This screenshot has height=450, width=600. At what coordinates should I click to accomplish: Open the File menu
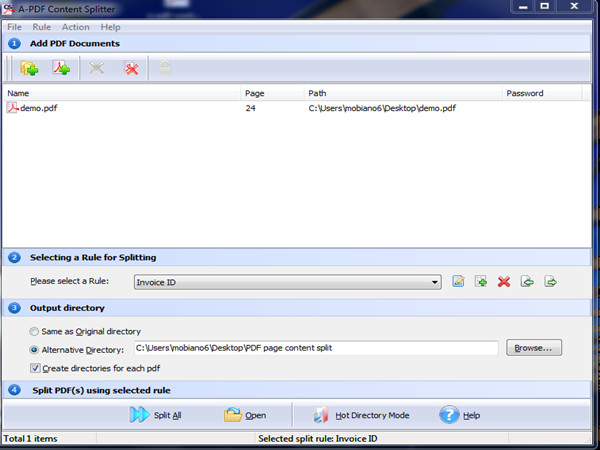click(x=15, y=27)
